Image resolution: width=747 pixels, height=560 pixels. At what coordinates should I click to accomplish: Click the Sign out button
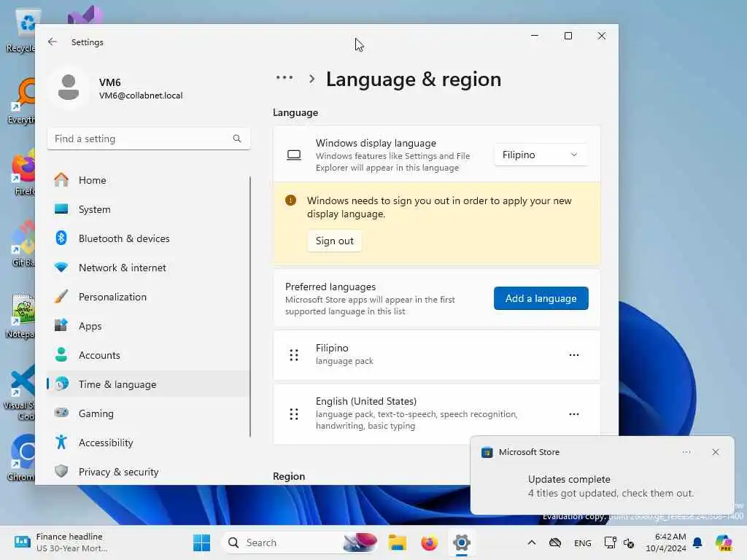click(334, 241)
